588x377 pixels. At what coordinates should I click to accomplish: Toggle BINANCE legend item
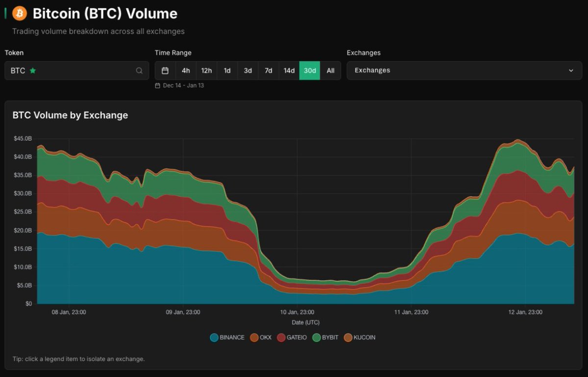click(227, 337)
